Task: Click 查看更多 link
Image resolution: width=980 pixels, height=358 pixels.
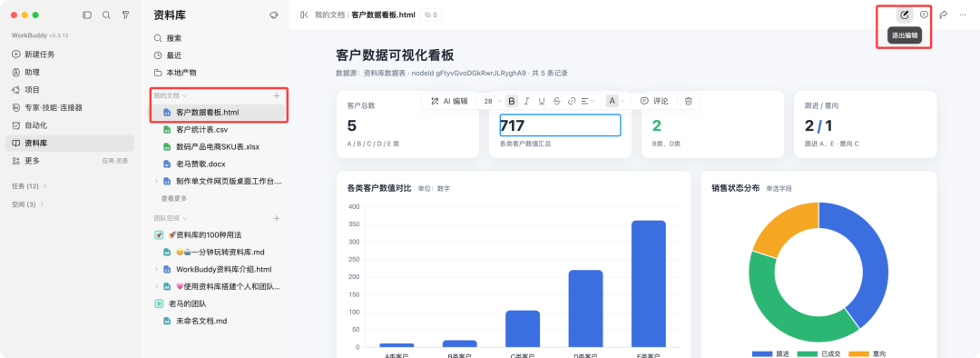Action: (x=173, y=198)
